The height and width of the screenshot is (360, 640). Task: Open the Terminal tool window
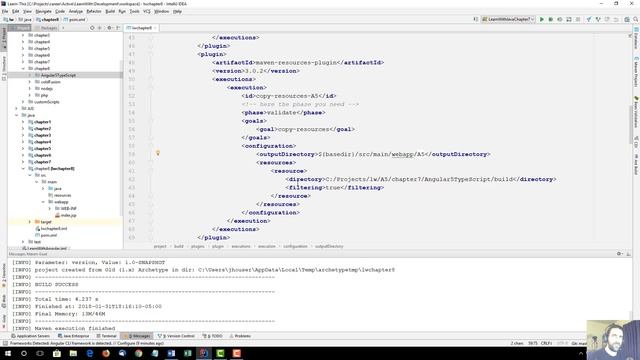[107, 336]
